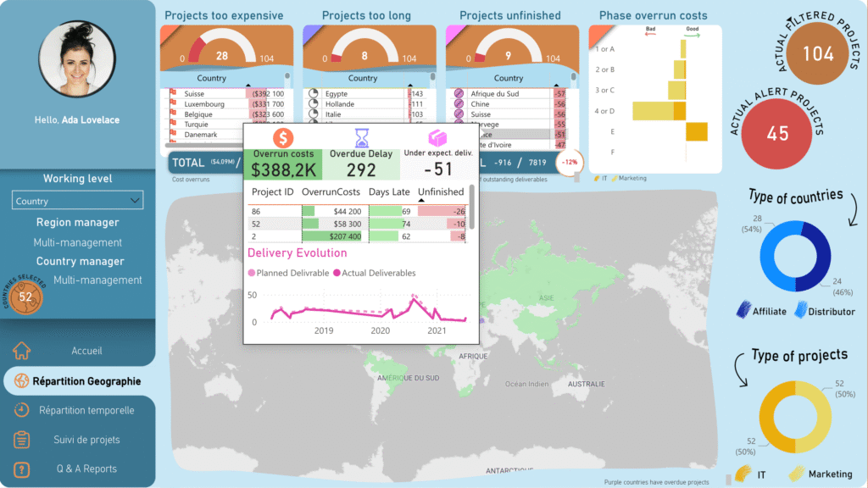Select Multi-management under Country manager
This screenshot has height=488, width=868.
point(97,280)
